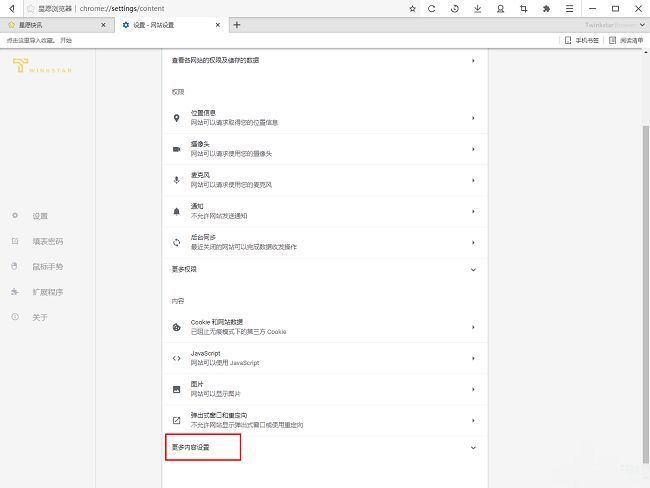The image size is (650, 488).
Task: Click the gear icon beside 设置 in sidebar
Action: 15,216
